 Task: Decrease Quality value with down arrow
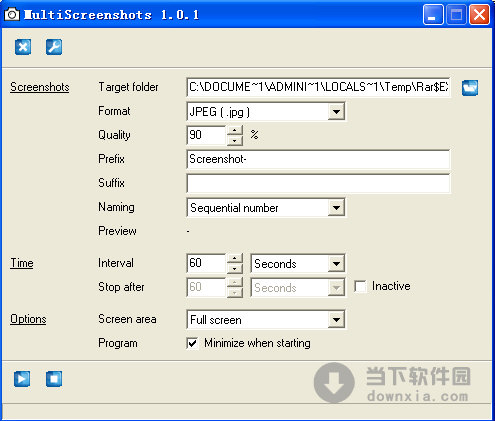(x=235, y=140)
